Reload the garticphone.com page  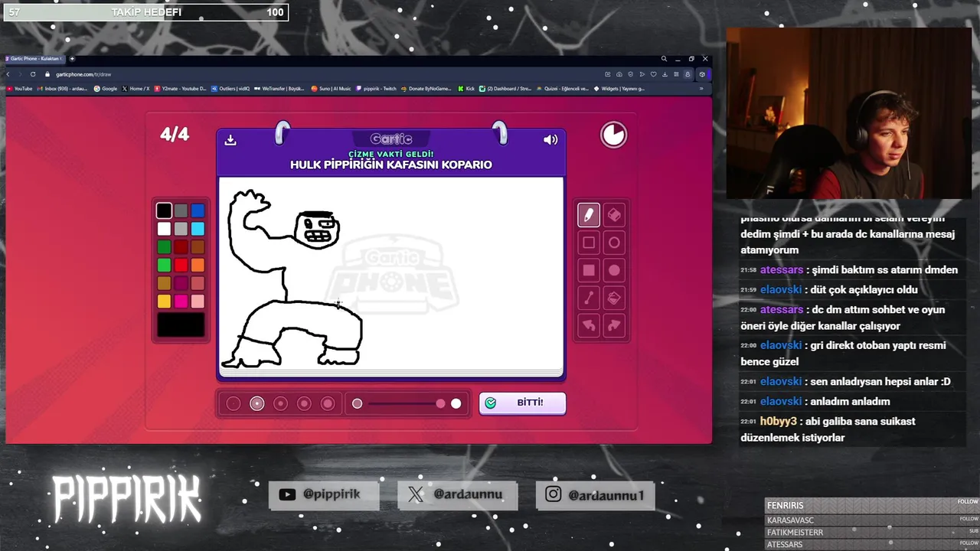pos(33,74)
